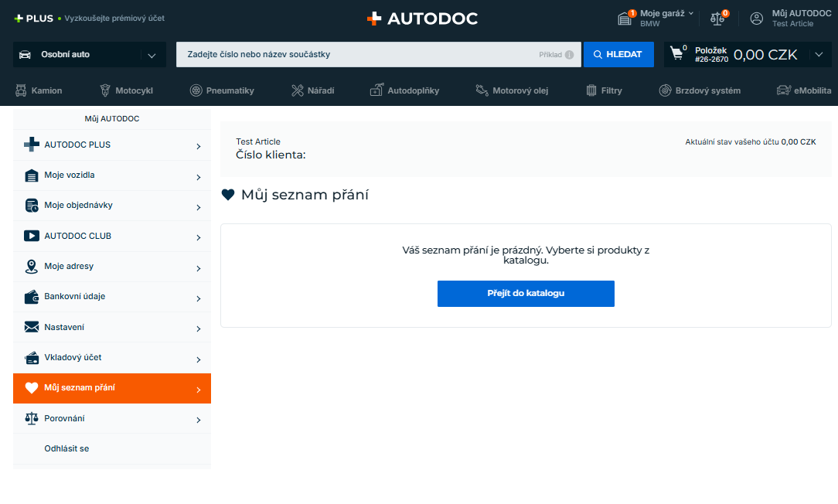This screenshot has width=838, height=504.
Task: Click the comparison scales icon in header
Action: coord(718,19)
